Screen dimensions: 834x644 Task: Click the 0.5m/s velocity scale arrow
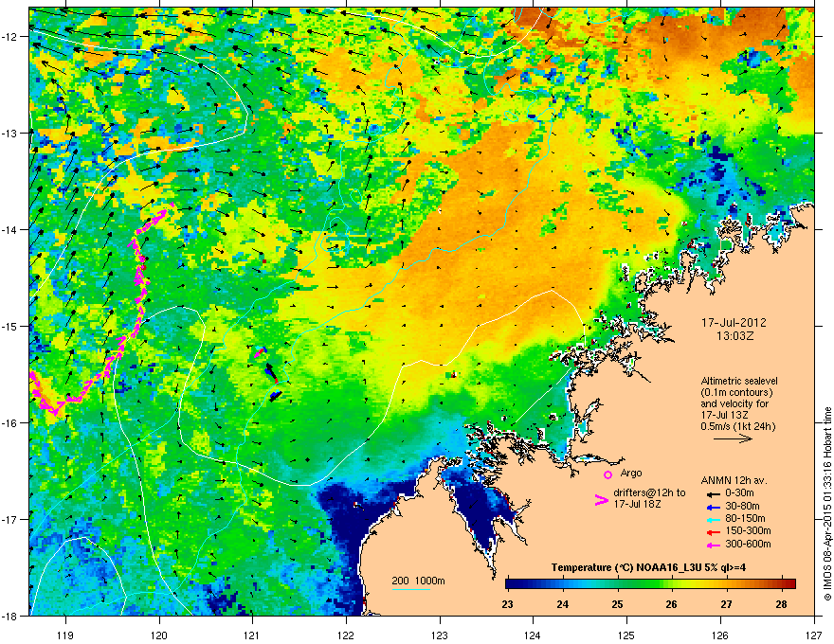(x=733, y=438)
